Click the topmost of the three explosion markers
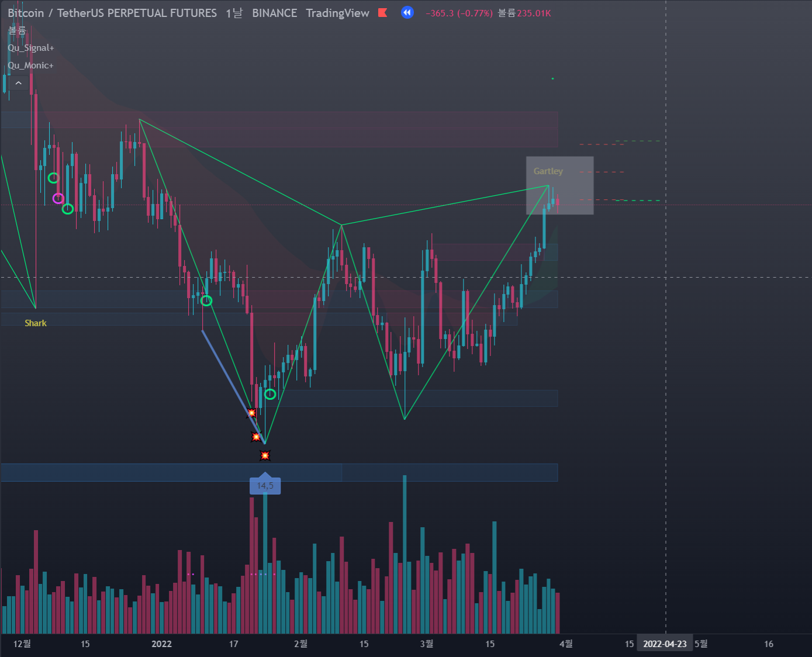The height and width of the screenshot is (657, 812). pyautogui.click(x=251, y=413)
